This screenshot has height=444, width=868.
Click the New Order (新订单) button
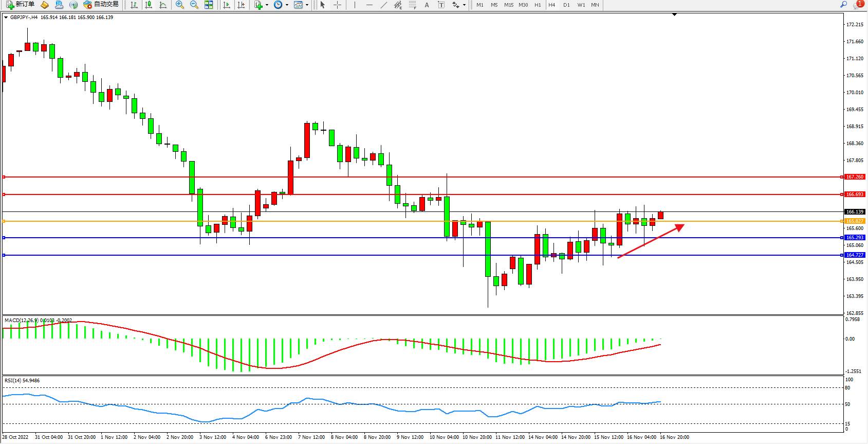(21, 5)
